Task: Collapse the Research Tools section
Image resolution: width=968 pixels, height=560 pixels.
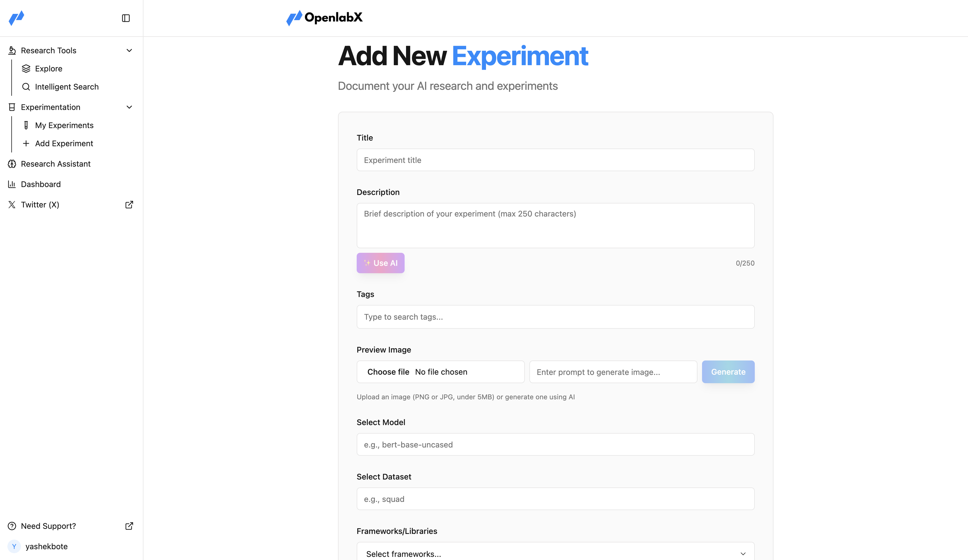Action: coord(129,50)
